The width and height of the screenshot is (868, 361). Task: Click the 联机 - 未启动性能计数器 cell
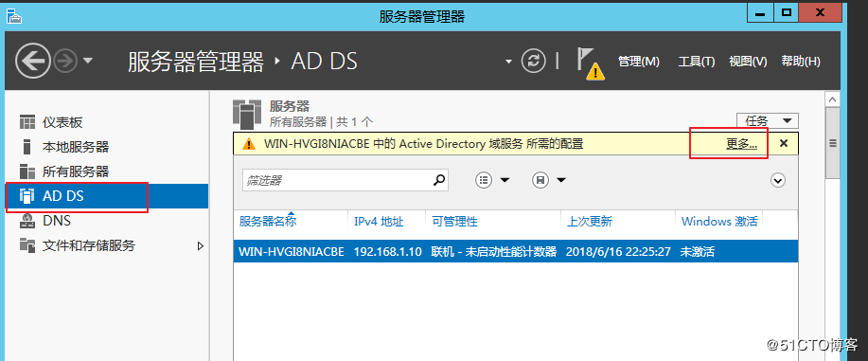click(x=494, y=252)
